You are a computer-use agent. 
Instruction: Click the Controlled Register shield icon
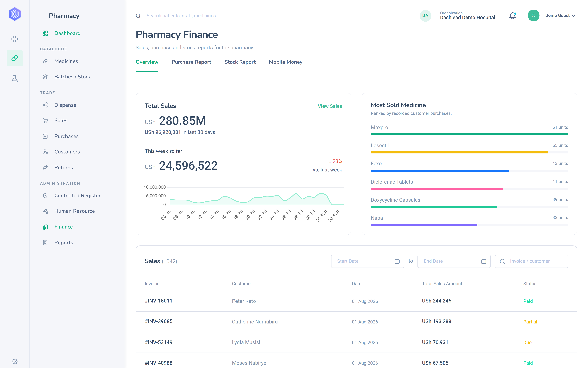click(45, 196)
